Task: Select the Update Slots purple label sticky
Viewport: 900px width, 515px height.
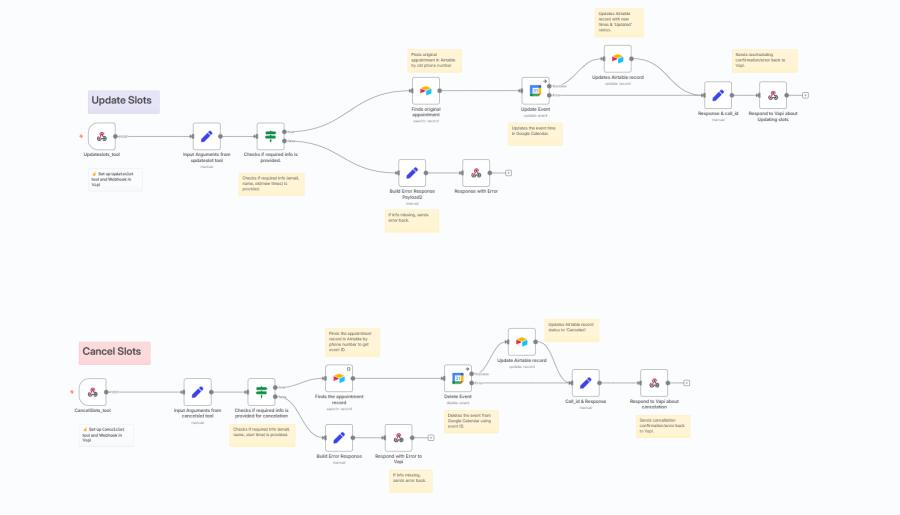Action: pyautogui.click(x=123, y=102)
